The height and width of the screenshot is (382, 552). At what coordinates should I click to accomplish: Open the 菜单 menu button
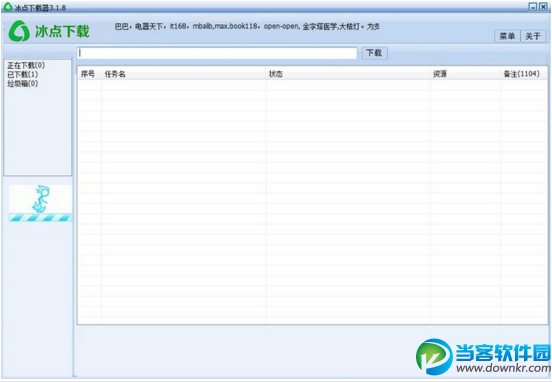(507, 36)
